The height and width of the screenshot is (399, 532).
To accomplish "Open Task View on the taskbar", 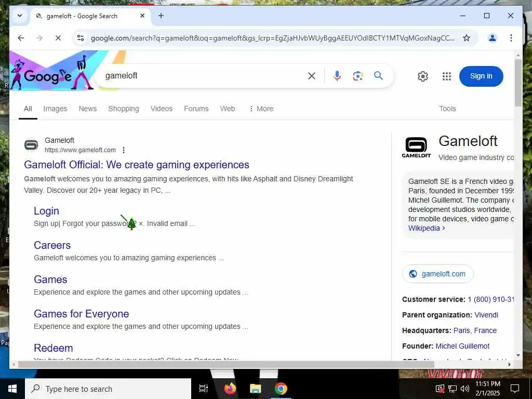I will tap(204, 389).
